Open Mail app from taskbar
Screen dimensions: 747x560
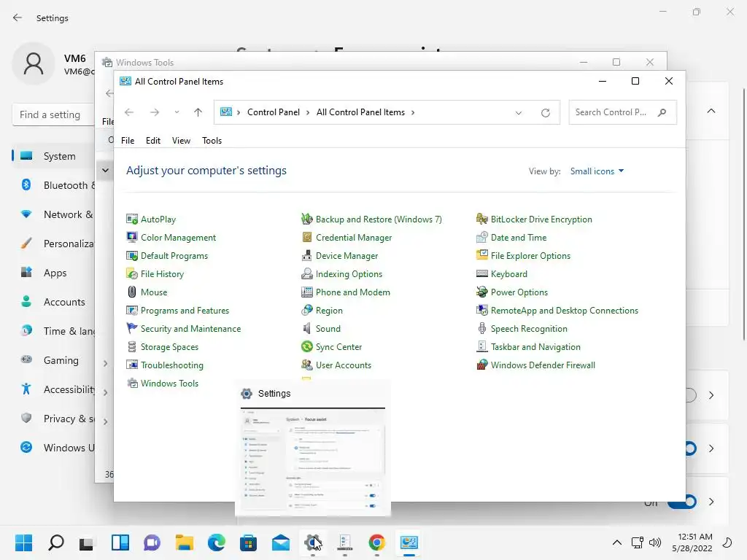[281, 542]
